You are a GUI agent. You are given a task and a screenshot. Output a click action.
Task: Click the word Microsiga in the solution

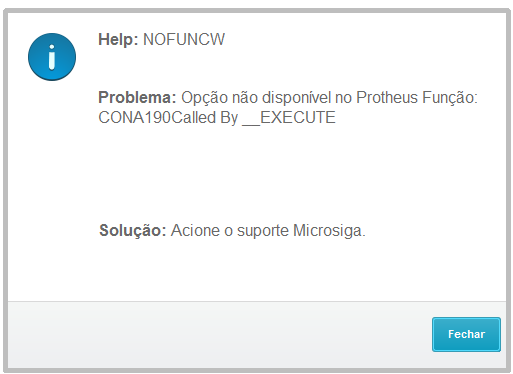point(328,230)
